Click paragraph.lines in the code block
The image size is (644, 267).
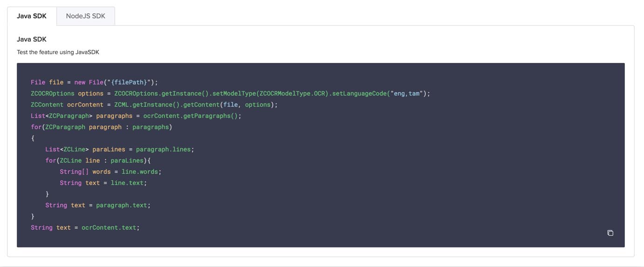163,150
